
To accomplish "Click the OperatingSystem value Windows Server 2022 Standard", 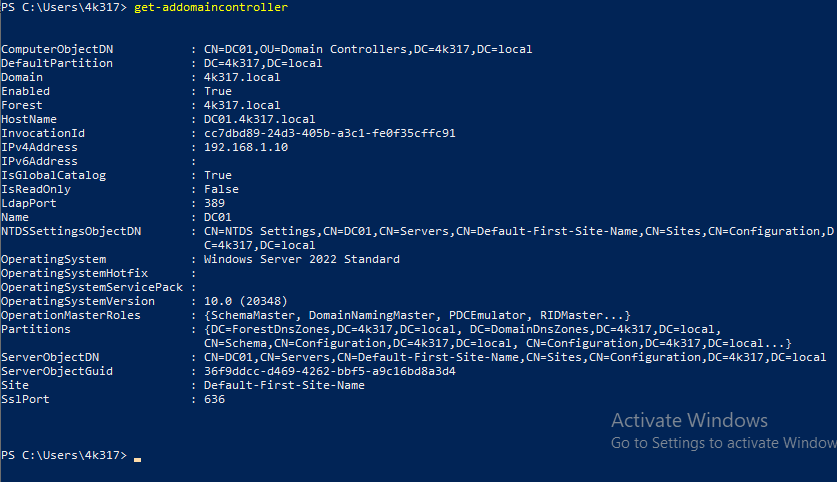I will pos(301,259).
